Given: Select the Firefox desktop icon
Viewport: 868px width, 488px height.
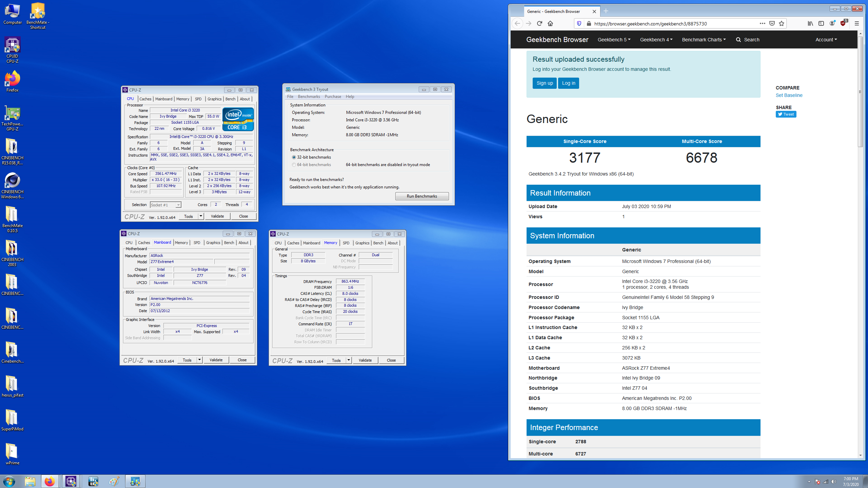Looking at the screenshot, I should (x=13, y=81).
